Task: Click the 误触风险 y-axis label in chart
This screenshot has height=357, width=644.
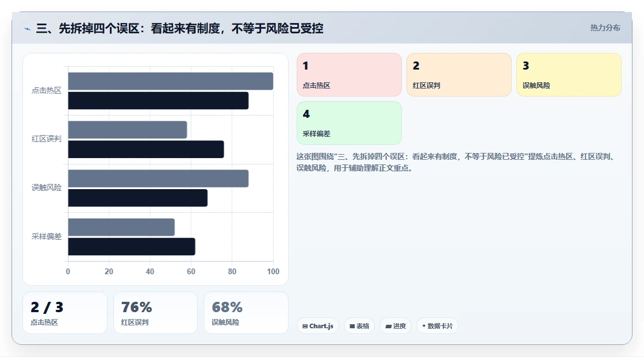Action: (47, 188)
